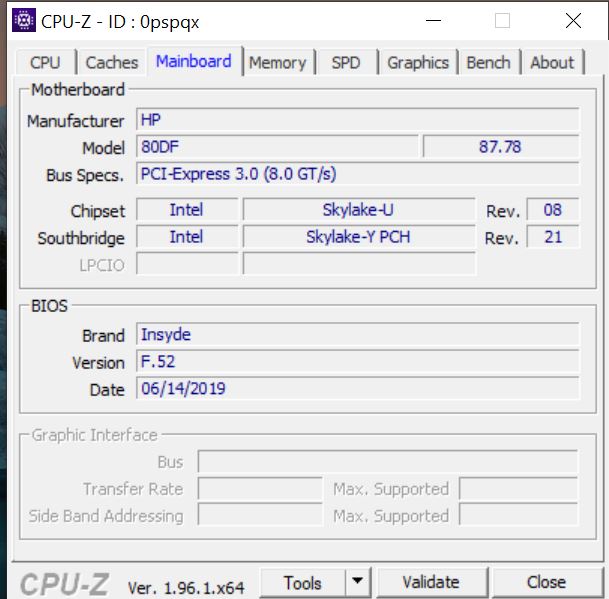This screenshot has width=609, height=599.
Task: Go to the Bench tab
Action: pyautogui.click(x=488, y=63)
